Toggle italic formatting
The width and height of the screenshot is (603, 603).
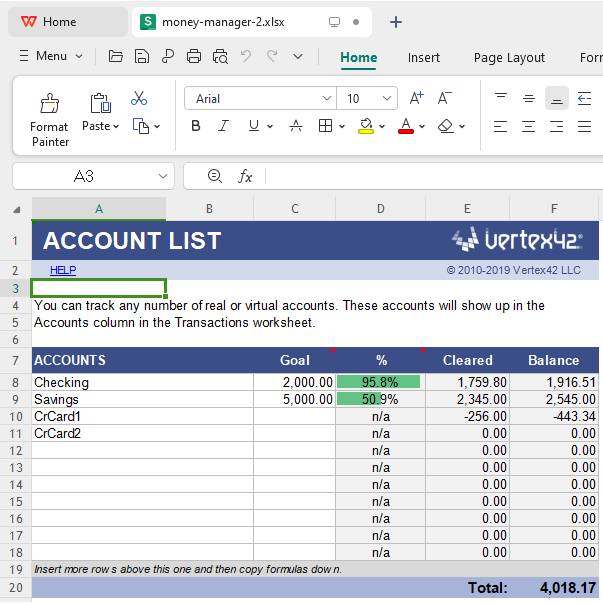tap(224, 126)
